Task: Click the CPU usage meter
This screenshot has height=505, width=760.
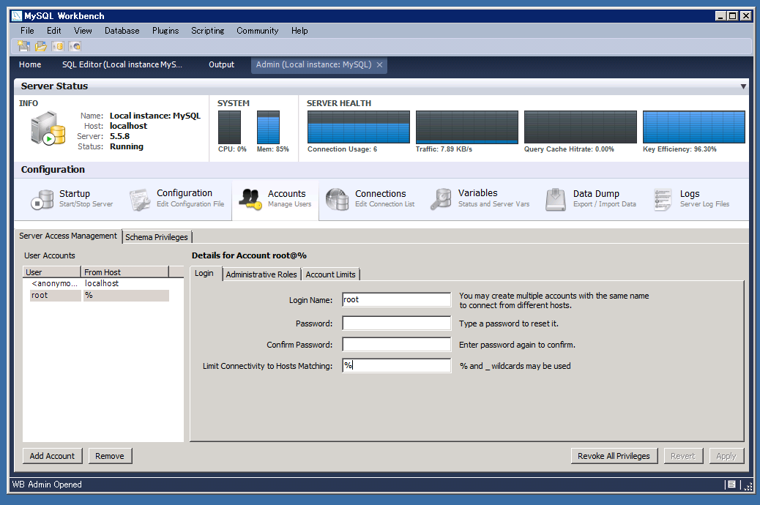Action: 229,127
